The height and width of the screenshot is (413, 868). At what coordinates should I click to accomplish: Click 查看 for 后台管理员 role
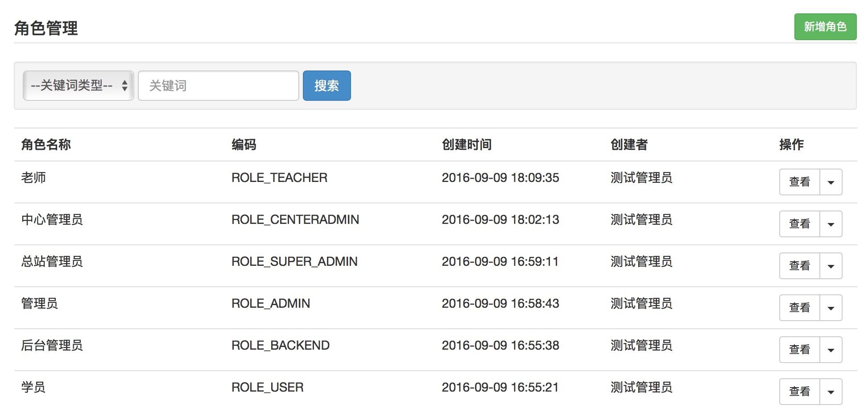(x=799, y=350)
